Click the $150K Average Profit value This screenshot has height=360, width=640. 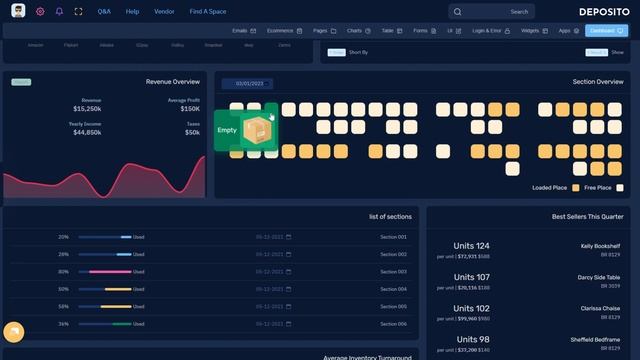pyautogui.click(x=190, y=109)
